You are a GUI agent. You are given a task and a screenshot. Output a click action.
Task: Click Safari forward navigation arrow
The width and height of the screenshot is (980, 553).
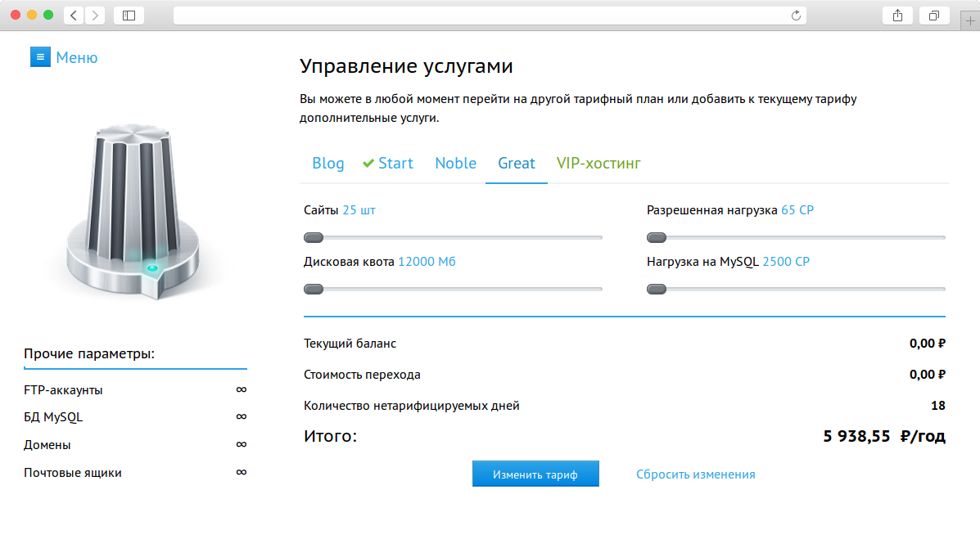pyautogui.click(x=95, y=16)
